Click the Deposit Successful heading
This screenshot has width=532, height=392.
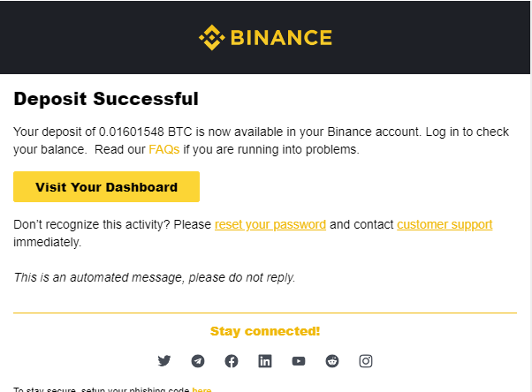click(106, 99)
